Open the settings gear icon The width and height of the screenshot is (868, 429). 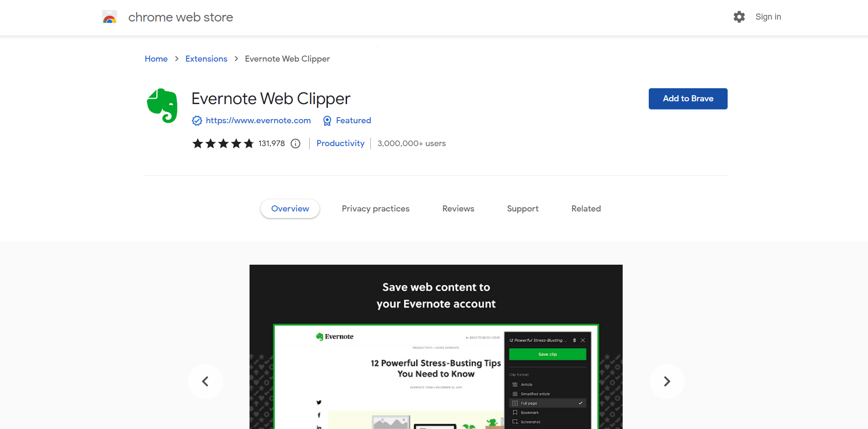[739, 17]
